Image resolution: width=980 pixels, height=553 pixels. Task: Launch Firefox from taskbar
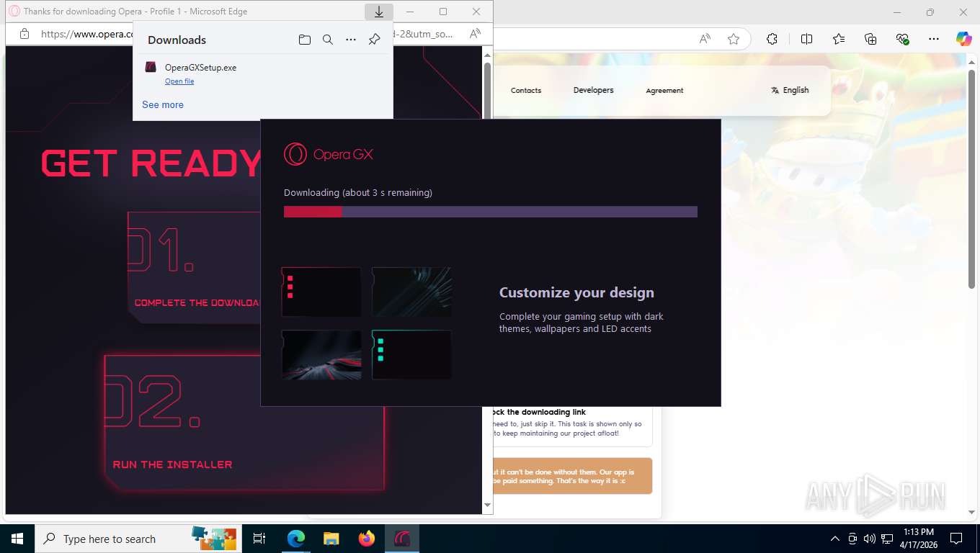tap(367, 539)
